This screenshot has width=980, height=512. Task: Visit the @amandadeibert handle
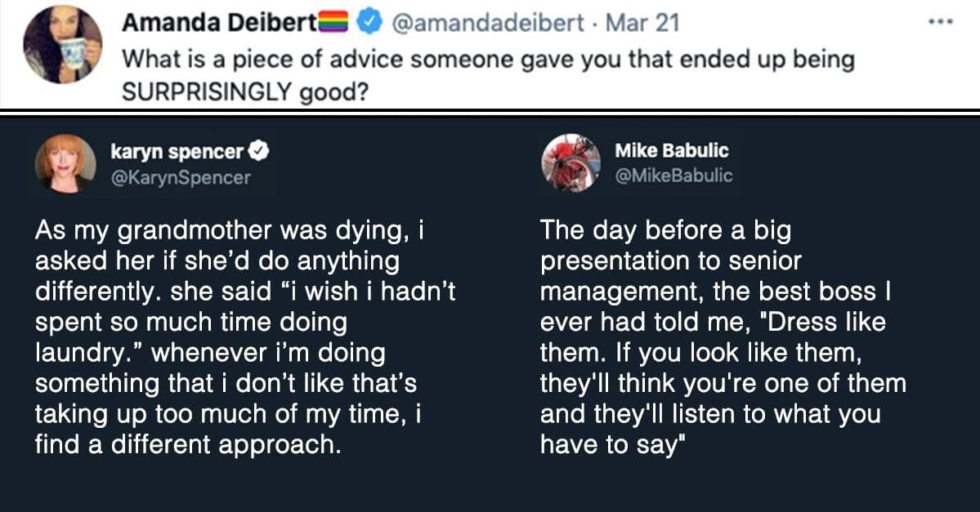[490, 24]
